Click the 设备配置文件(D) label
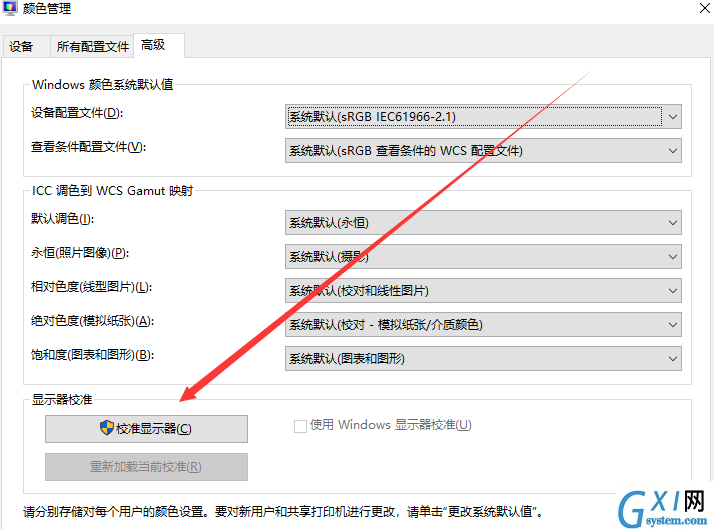The width and height of the screenshot is (714, 529). click(x=77, y=112)
